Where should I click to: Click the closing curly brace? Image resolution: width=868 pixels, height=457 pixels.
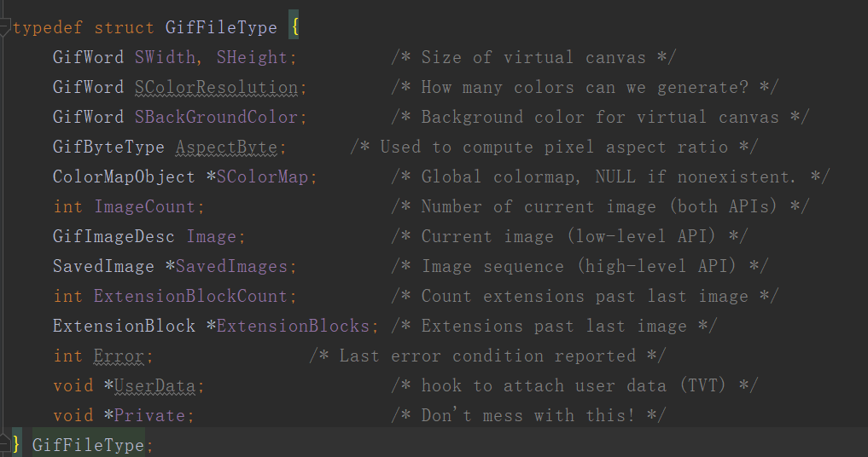coord(16,443)
